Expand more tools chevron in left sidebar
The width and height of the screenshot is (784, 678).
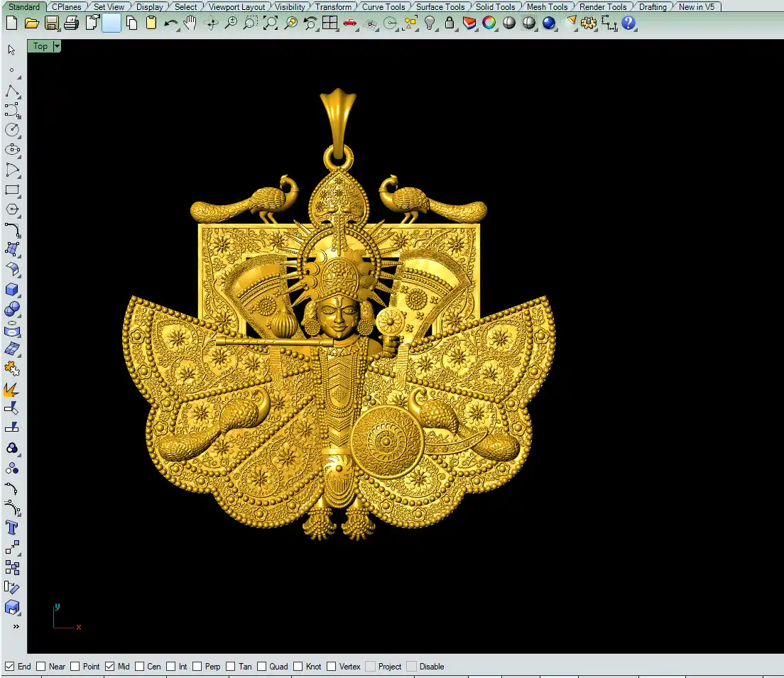(x=16, y=626)
